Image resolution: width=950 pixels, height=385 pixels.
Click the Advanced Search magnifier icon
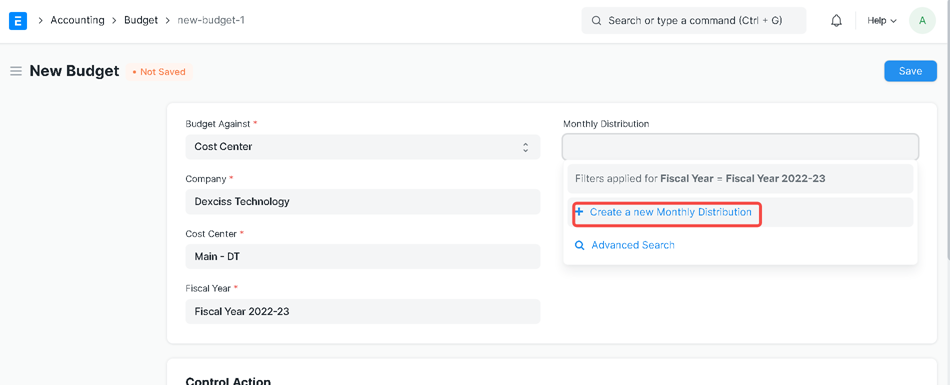[x=580, y=246]
